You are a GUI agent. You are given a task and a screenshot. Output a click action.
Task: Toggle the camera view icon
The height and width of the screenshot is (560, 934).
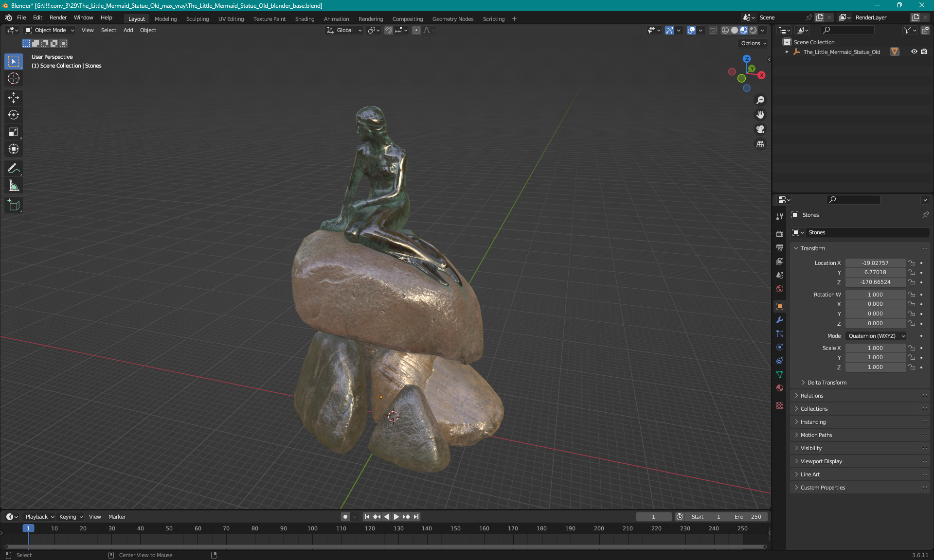[x=760, y=129]
